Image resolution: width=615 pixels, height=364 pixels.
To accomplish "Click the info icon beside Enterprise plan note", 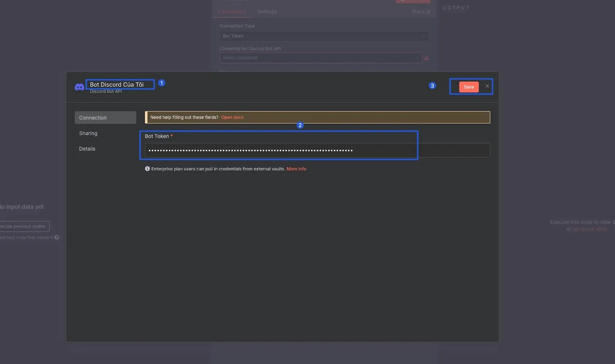I will click(x=147, y=169).
